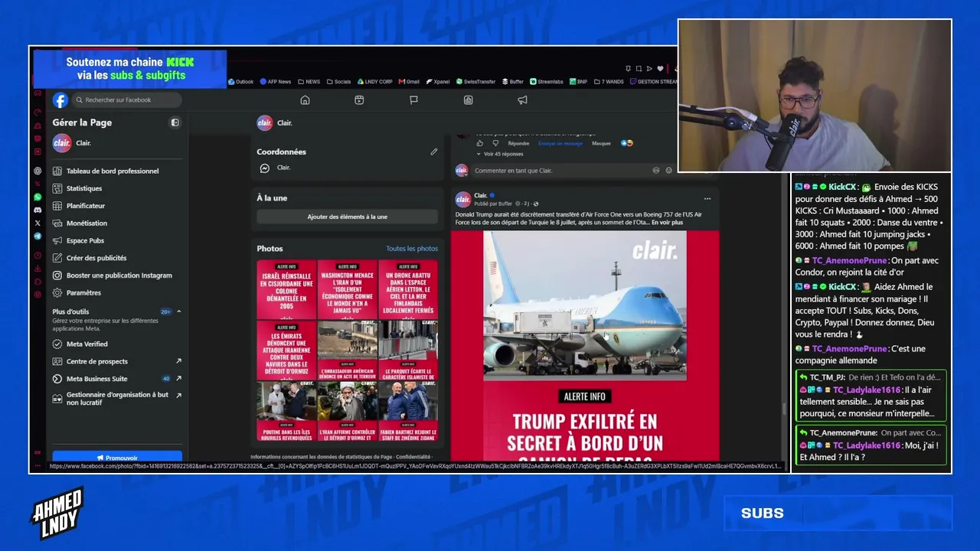Image resolution: width=980 pixels, height=551 pixels.
Task: Open the Washington menace l'Iran photo thumbnail
Action: tap(347, 289)
